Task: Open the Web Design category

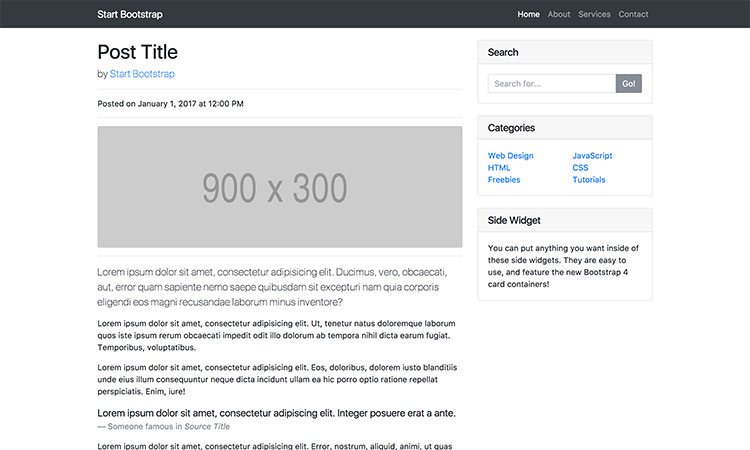Action: pos(510,156)
